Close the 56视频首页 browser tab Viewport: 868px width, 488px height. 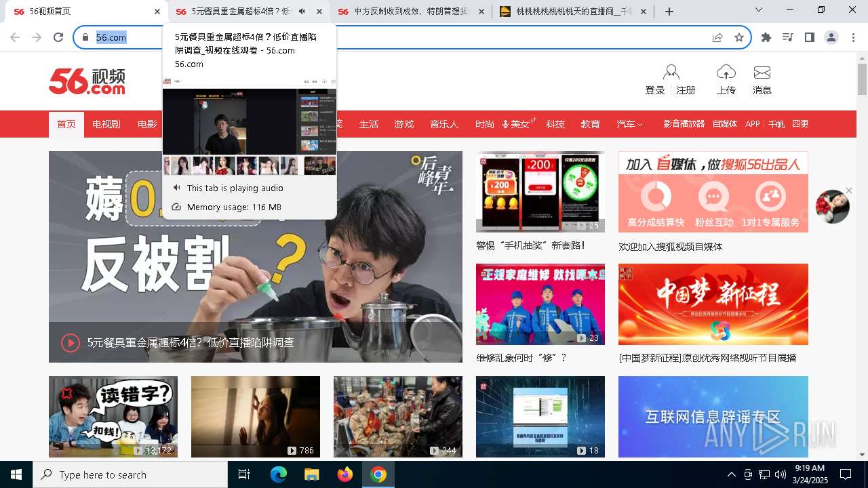point(157,12)
